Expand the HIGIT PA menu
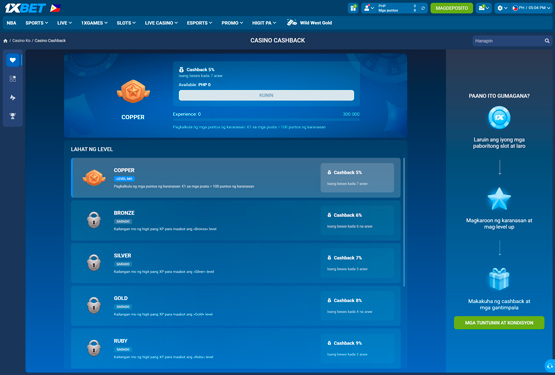The height and width of the screenshot is (375, 555). [264, 23]
